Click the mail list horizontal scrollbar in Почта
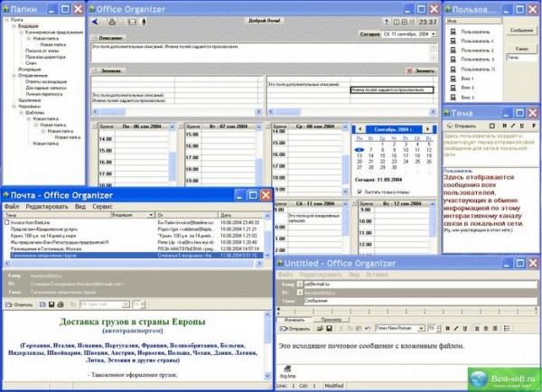The width and height of the screenshot is (542, 392). point(134,264)
